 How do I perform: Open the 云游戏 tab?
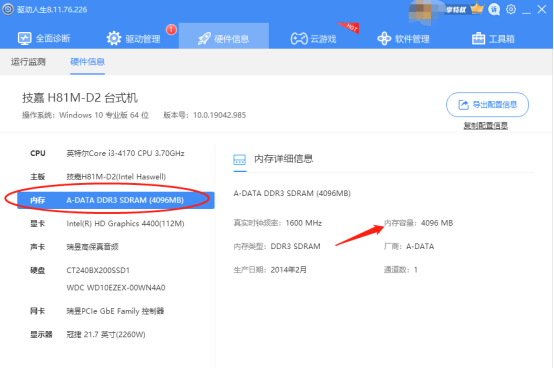click(x=313, y=38)
